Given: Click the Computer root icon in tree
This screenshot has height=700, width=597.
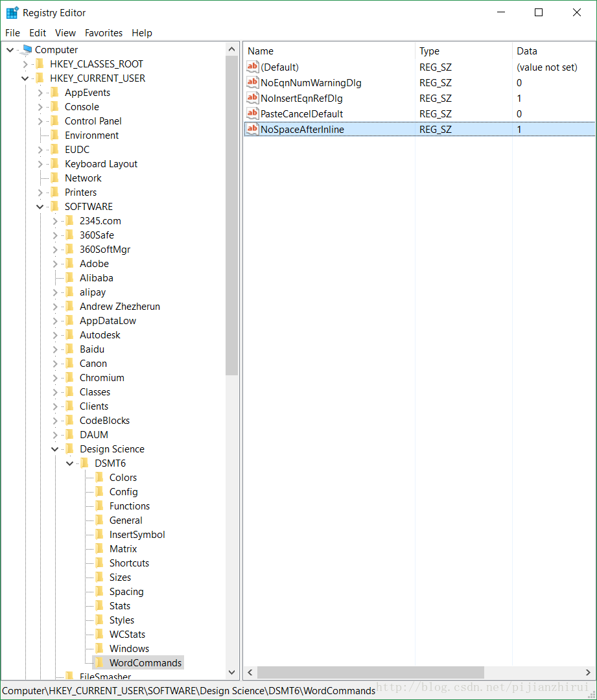Looking at the screenshot, I should pos(27,49).
